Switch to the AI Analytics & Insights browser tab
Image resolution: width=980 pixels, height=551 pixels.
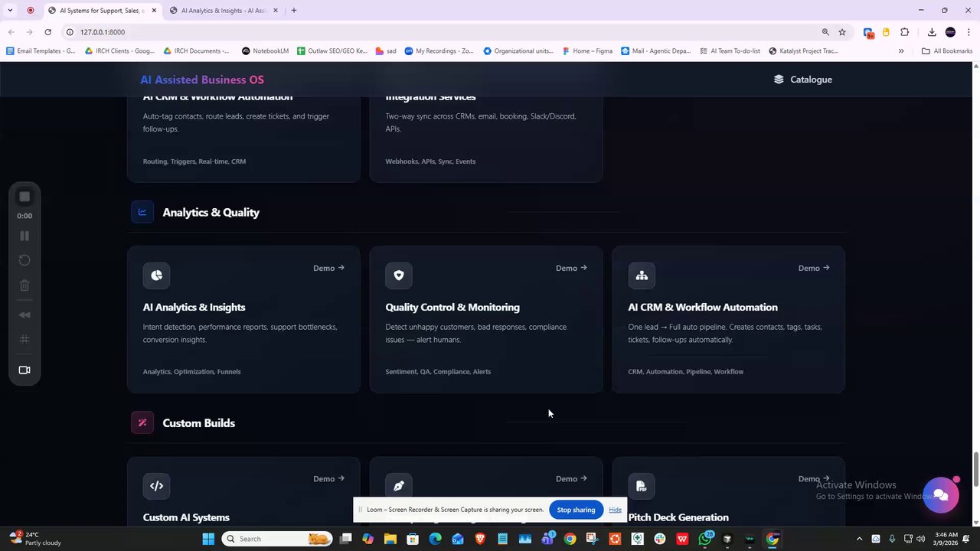click(x=223, y=11)
